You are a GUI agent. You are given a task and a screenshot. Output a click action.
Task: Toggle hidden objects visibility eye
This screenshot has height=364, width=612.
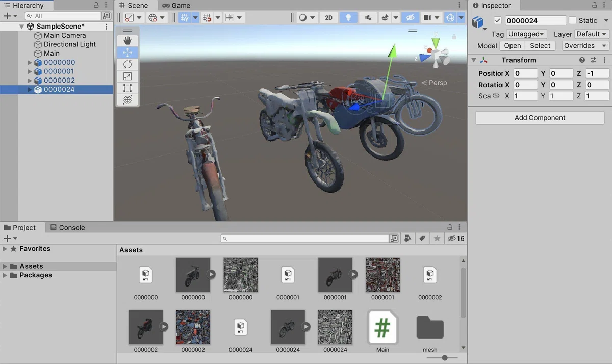tap(410, 18)
